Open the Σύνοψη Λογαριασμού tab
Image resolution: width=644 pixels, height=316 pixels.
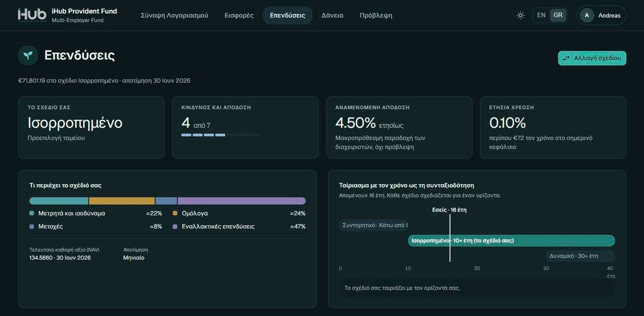[x=174, y=15]
